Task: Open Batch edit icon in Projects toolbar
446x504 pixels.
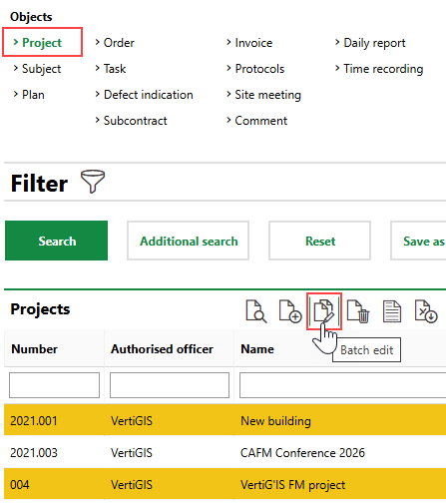Action: point(324,311)
